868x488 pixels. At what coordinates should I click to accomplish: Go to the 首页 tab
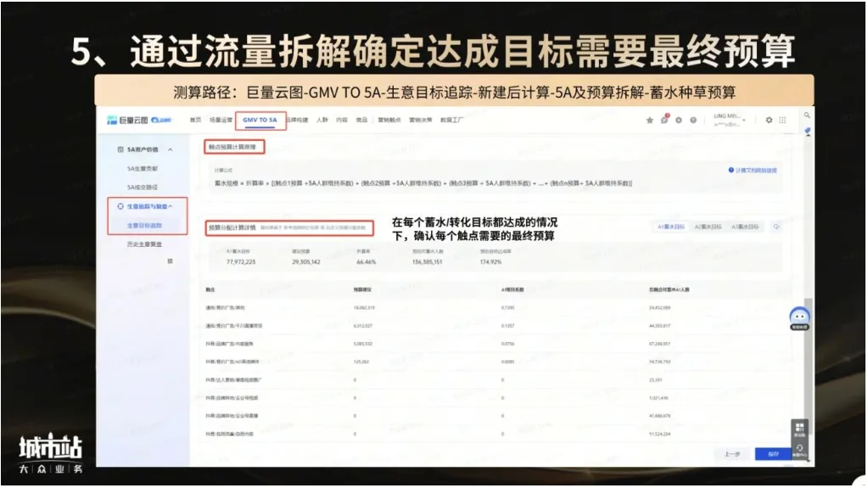195,121
